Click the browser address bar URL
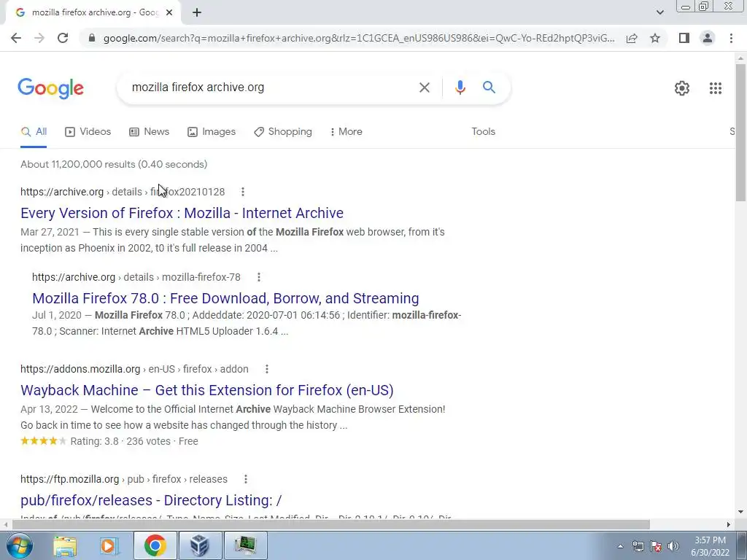 (x=359, y=38)
